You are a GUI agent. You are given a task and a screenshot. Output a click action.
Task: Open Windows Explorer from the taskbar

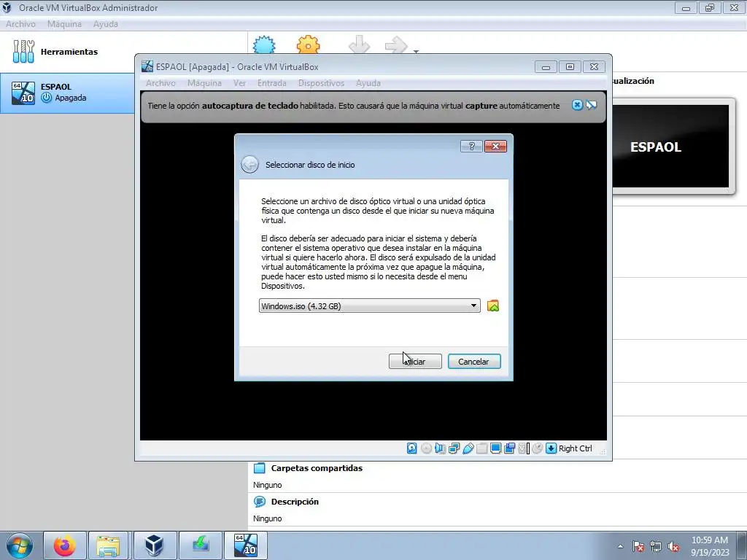[108, 545]
